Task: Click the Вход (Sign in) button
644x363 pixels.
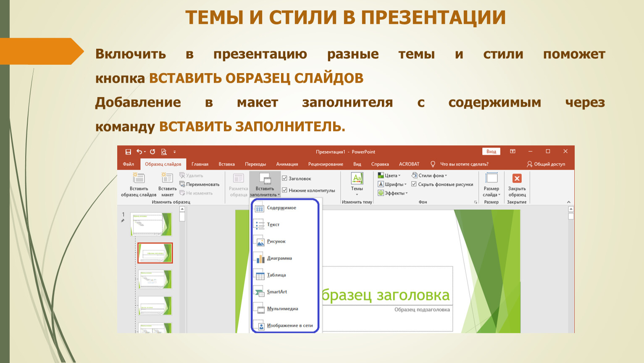Action: point(491,152)
